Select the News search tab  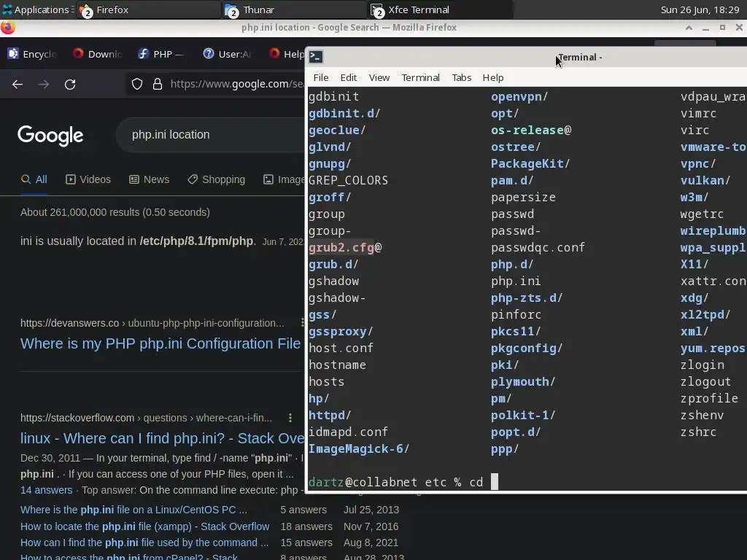coord(149,179)
